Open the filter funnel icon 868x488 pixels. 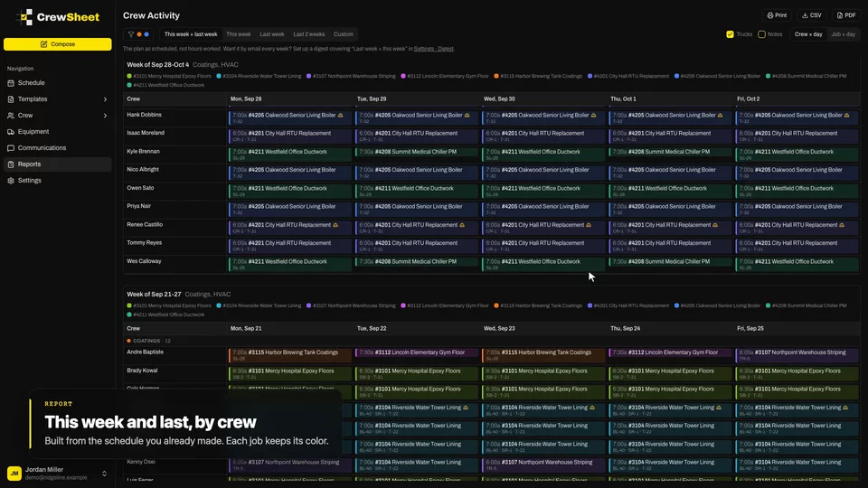coord(130,34)
